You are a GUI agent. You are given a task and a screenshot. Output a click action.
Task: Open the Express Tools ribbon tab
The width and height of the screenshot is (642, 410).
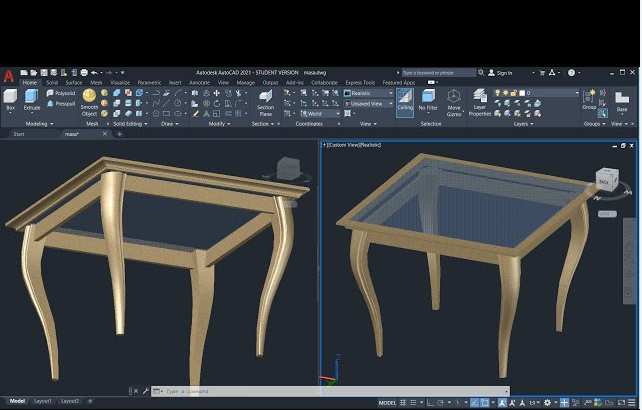click(360, 83)
